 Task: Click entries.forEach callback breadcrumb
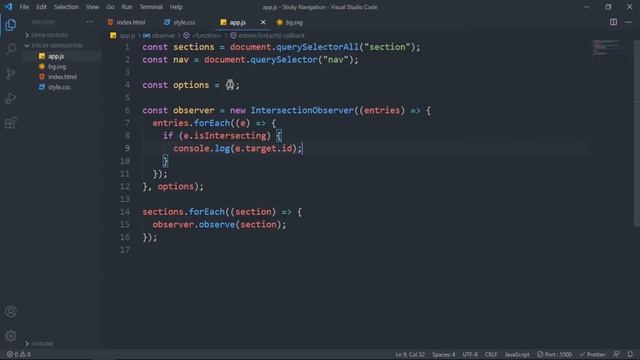point(271,36)
